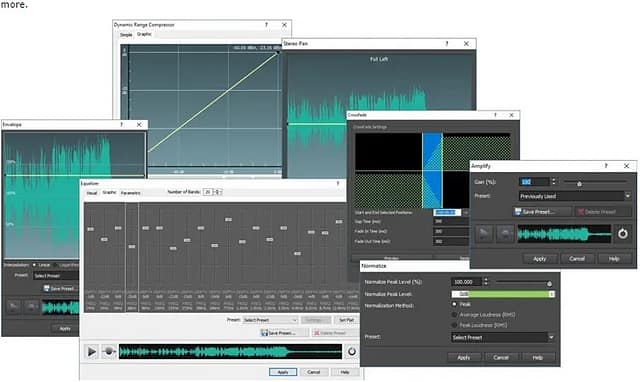640x382 pixels.
Task: Switch to Simple tab in Compressor
Action: [x=126, y=35]
